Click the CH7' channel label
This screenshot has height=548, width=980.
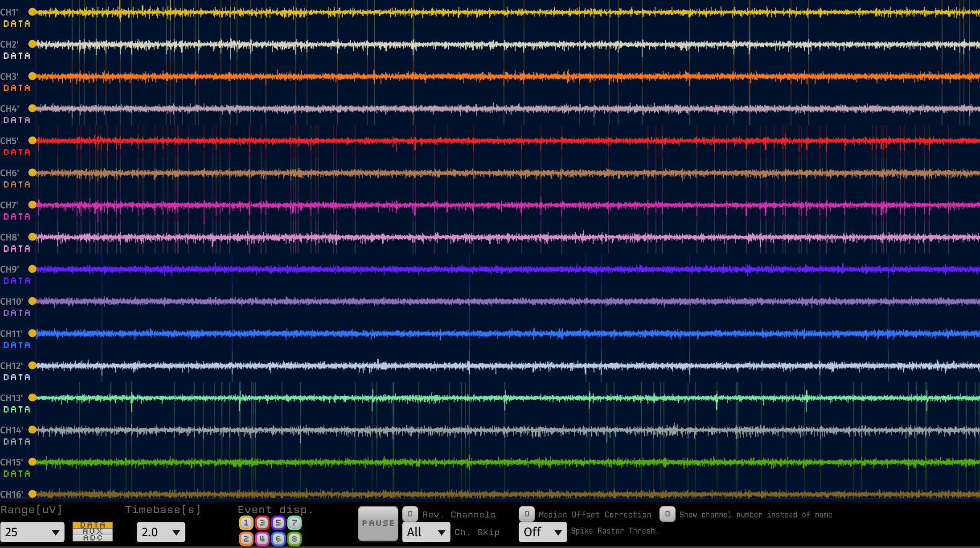[x=9, y=205]
